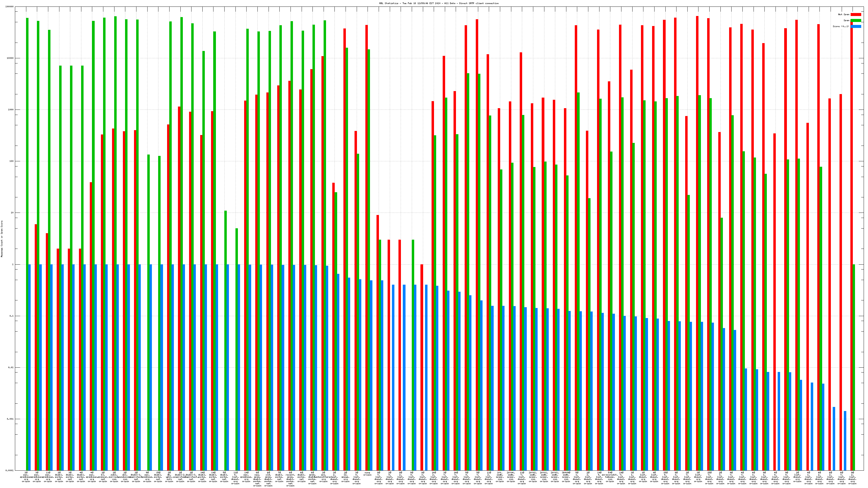Viewport: 868px width, 488px height.
Task: Click the 'Not Spam' legend text
Action: 844,14
